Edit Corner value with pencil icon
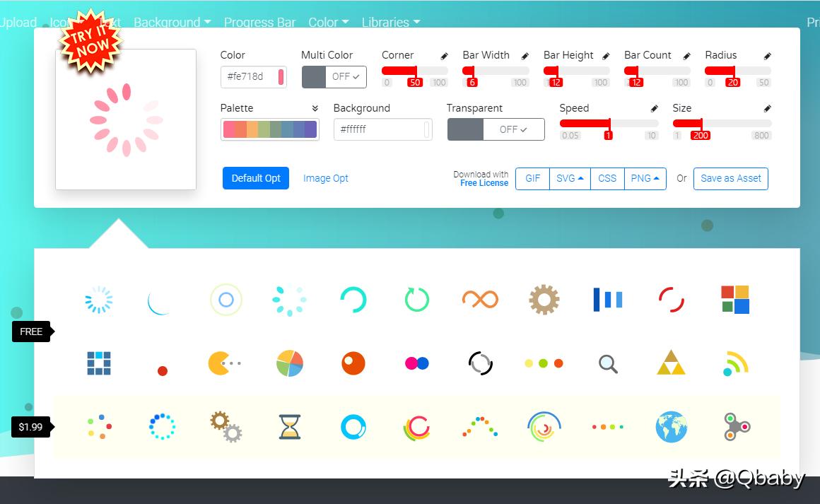The height and width of the screenshot is (504, 820). (x=444, y=56)
